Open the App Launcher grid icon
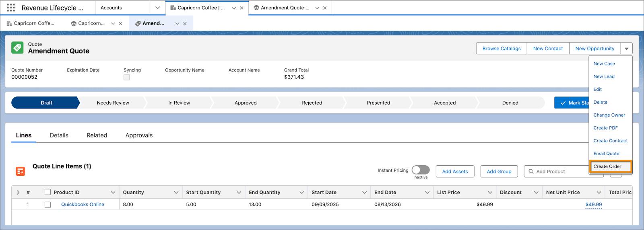 (x=11, y=8)
